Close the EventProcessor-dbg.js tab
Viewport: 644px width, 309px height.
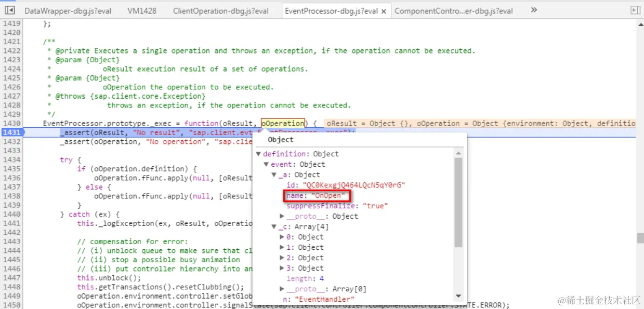pyautogui.click(x=384, y=11)
